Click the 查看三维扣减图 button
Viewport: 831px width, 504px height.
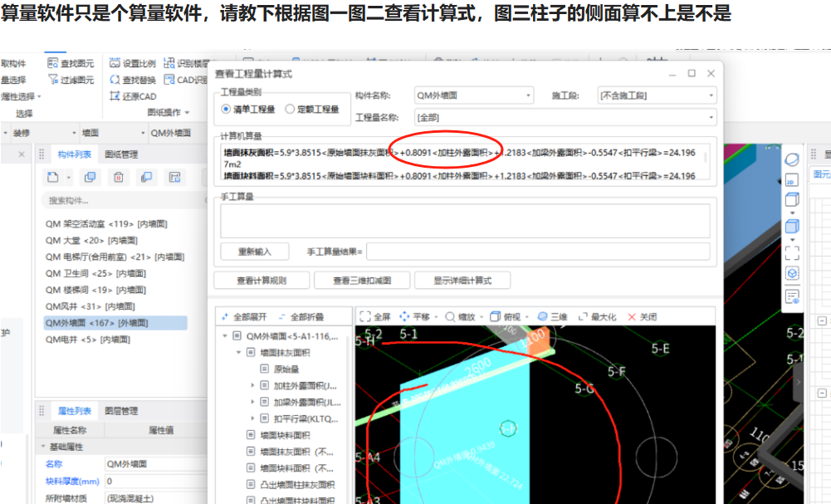point(362,280)
